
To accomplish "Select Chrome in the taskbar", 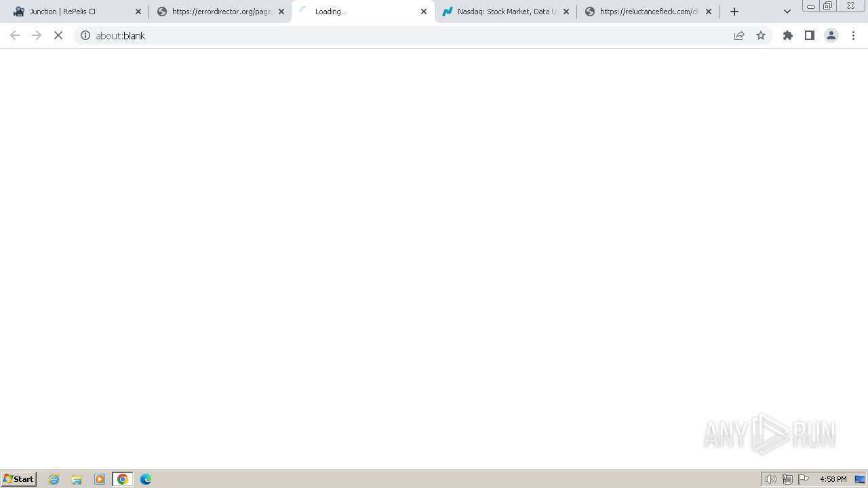I will tap(123, 479).
